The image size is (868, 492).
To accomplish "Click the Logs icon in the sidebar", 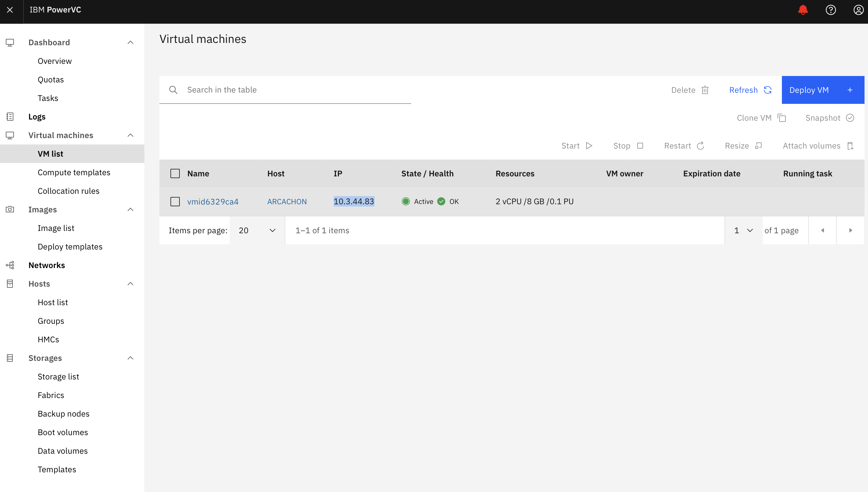I will coord(10,116).
